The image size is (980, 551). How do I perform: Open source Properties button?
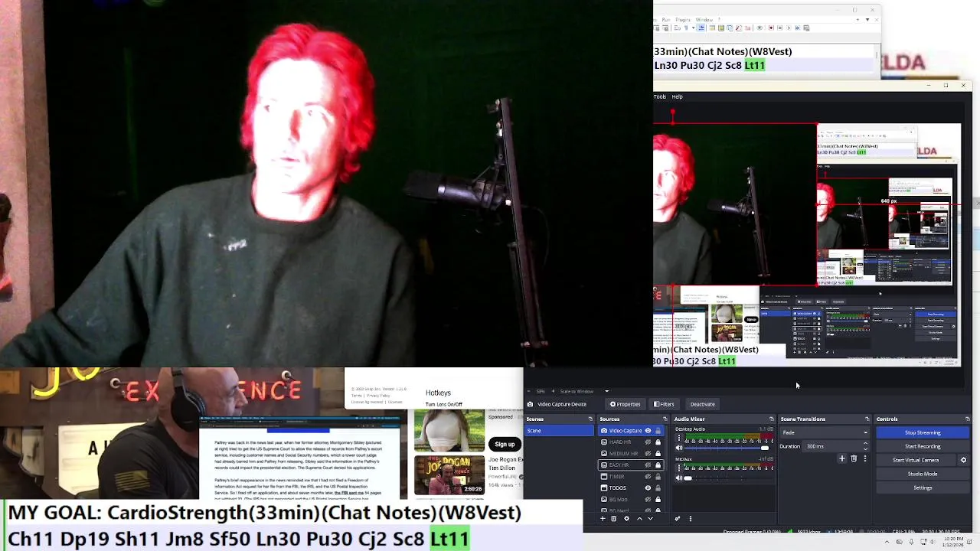point(626,404)
